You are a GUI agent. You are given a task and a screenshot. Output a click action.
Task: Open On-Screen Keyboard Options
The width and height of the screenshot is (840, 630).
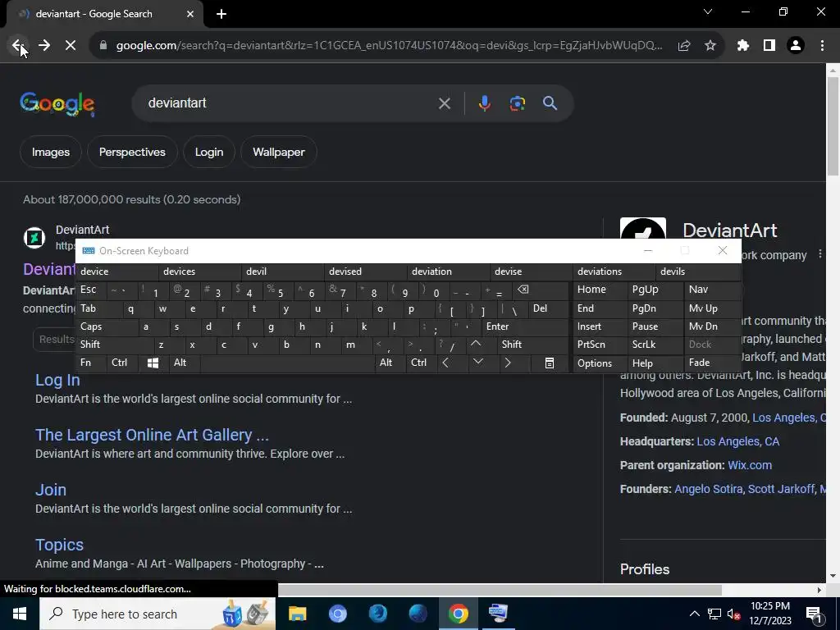(x=600, y=363)
